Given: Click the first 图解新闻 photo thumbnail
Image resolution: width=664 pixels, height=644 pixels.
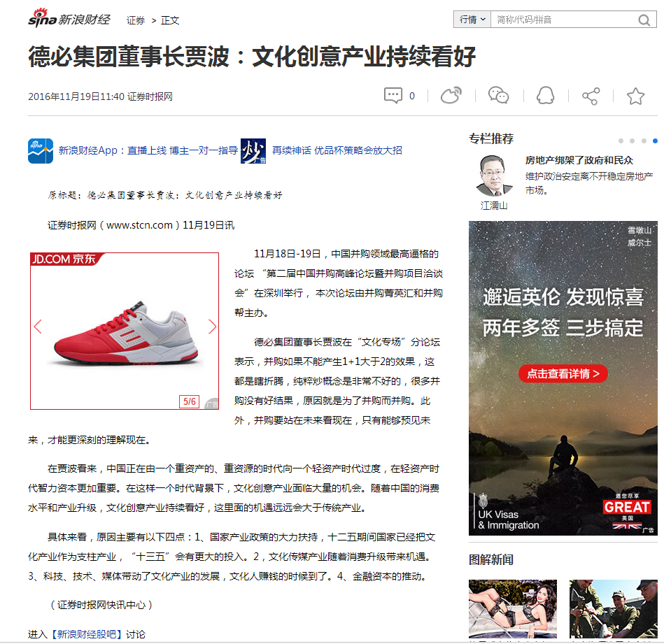Looking at the screenshot, I should point(513,608).
